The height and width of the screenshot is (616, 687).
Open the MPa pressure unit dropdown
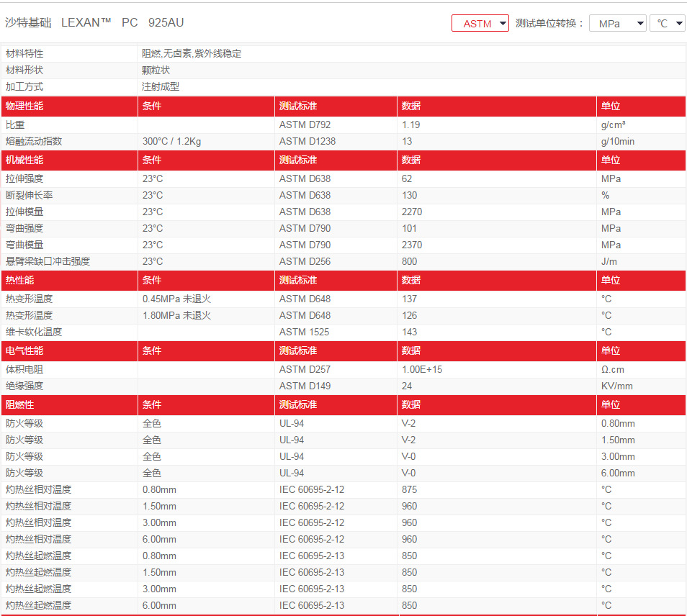(617, 23)
